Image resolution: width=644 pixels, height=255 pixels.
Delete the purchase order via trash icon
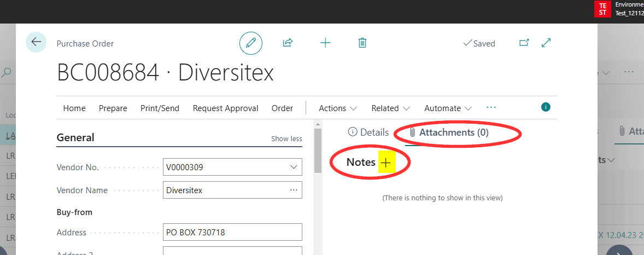pyautogui.click(x=362, y=43)
